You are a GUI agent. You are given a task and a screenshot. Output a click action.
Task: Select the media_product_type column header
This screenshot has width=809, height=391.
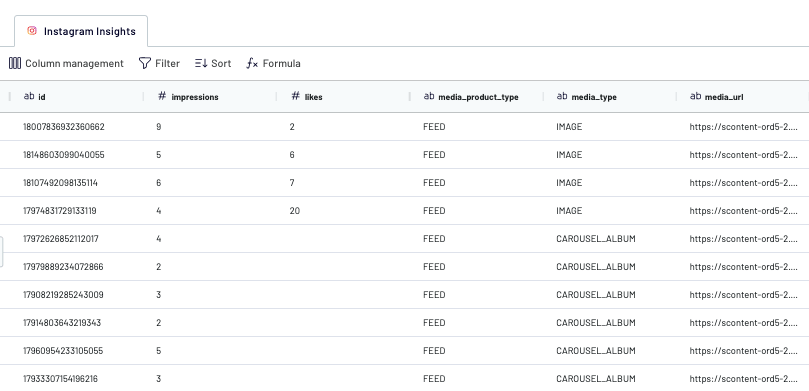[x=476, y=96]
